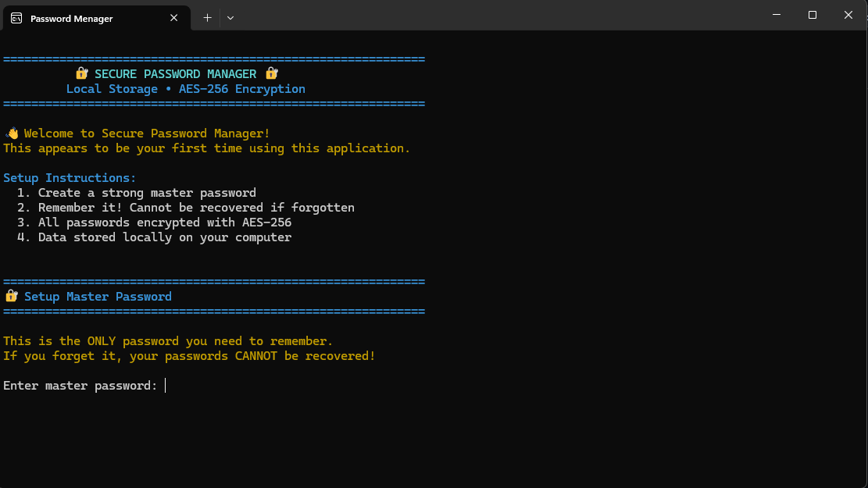Viewport: 868px width, 488px height.
Task: Click the lock icon beside Setup Master Password
Action: 11,296
